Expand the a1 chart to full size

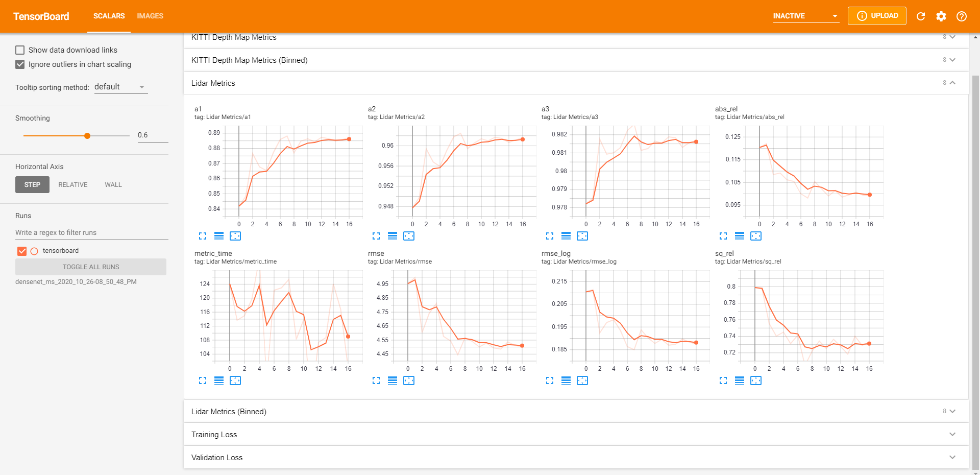pyautogui.click(x=203, y=236)
